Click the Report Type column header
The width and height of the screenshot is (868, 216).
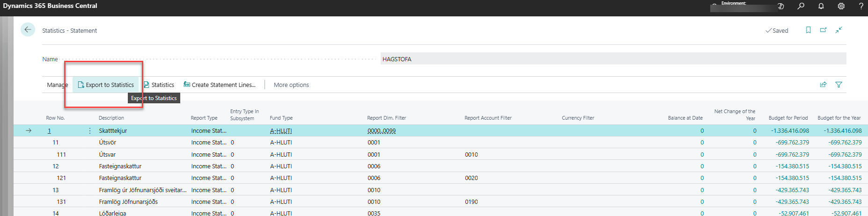[204, 118]
